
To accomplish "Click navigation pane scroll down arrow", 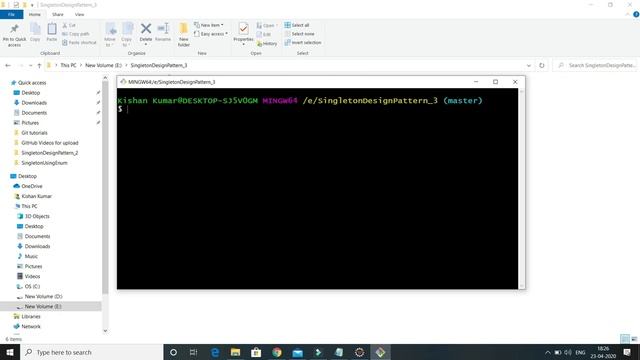I will (x=105, y=331).
